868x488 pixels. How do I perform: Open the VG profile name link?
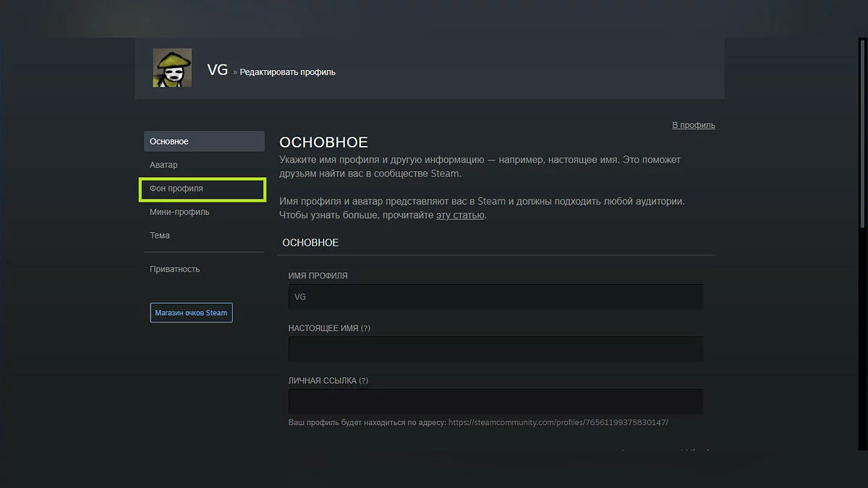[217, 70]
